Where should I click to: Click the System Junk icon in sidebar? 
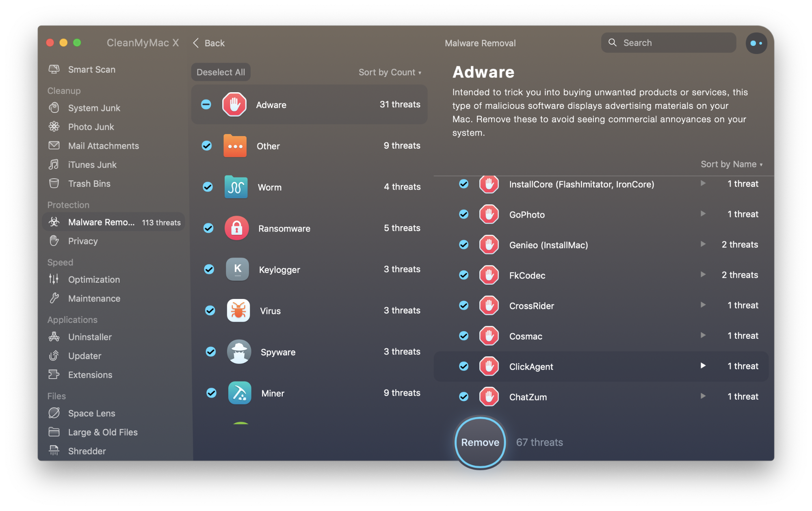[54, 108]
